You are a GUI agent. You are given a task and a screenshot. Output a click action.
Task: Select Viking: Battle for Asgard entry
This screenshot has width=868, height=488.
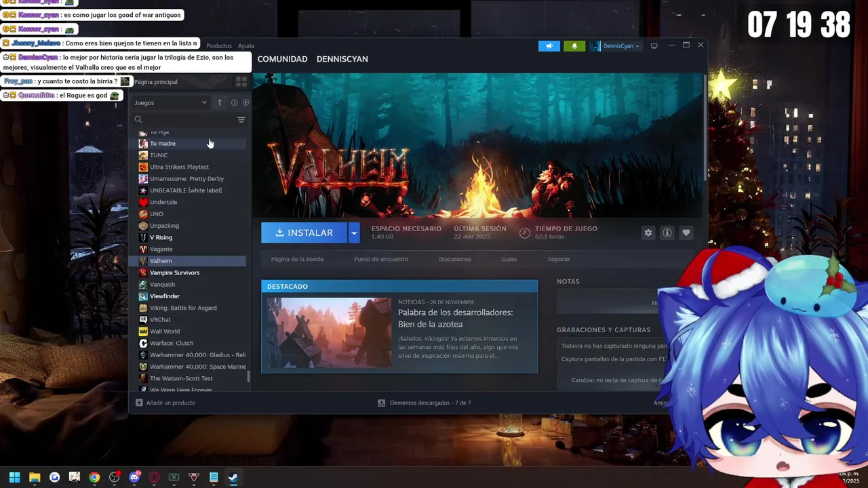tap(187, 308)
